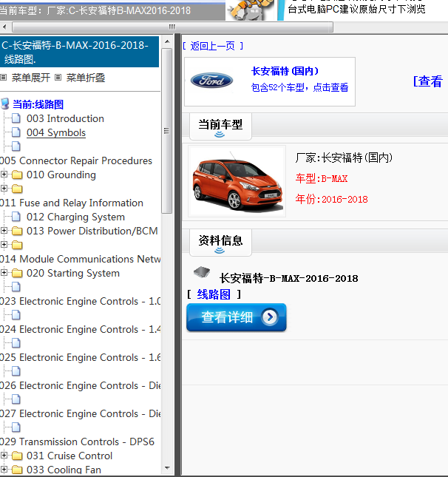Click the tree panel vertical scroll thumb
Image resolution: width=448 pixels, height=477 pixels.
(x=166, y=131)
